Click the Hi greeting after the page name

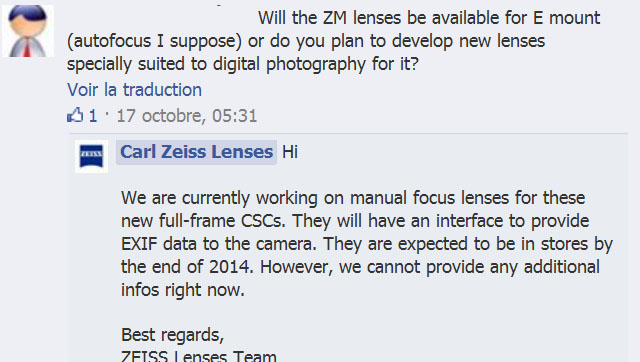tap(290, 152)
